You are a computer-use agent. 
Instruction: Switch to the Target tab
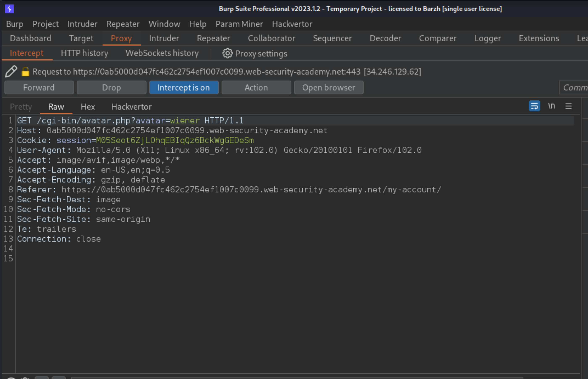81,38
